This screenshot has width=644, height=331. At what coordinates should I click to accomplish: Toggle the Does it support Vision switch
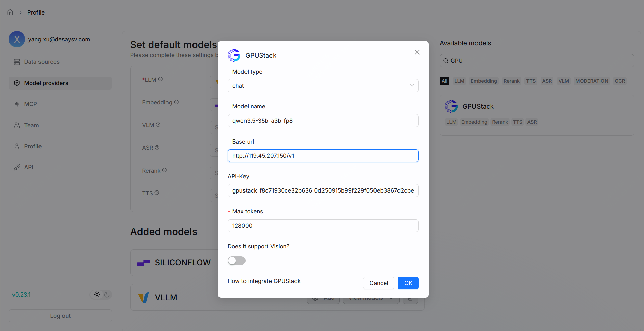(x=236, y=261)
